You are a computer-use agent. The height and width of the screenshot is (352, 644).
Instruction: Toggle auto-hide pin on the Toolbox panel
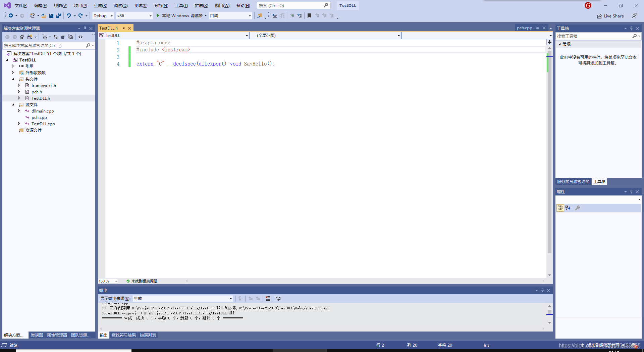(x=631, y=28)
